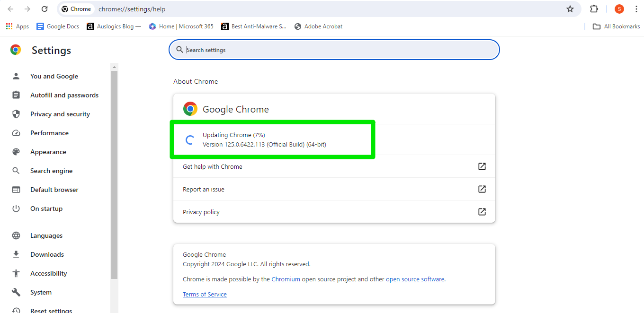
Task: Open the Apps grid shortcut in bookmarks bar
Action: point(18,26)
